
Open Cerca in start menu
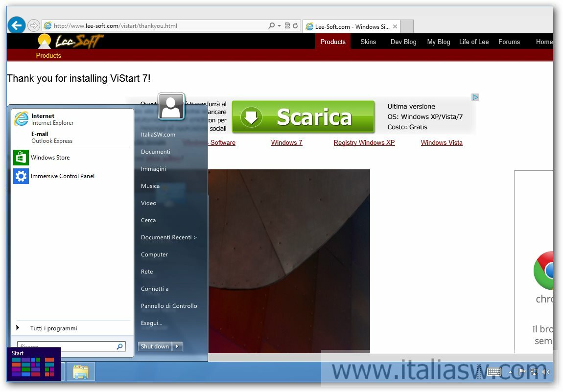coord(148,220)
